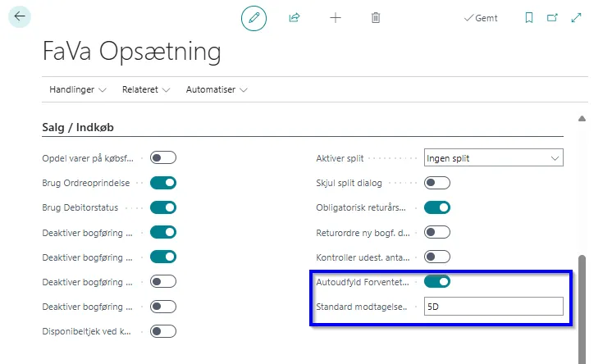Click the vertical scrollbar thumb

tap(582, 303)
